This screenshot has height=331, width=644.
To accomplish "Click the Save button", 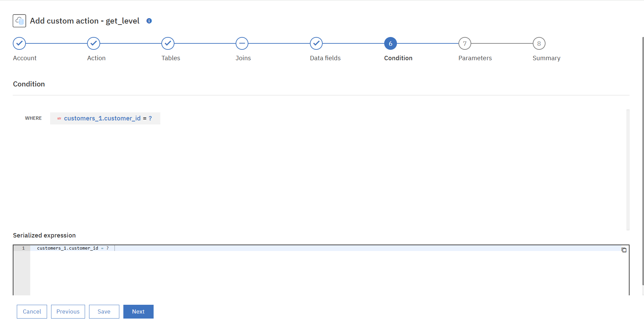I will coord(104,311).
